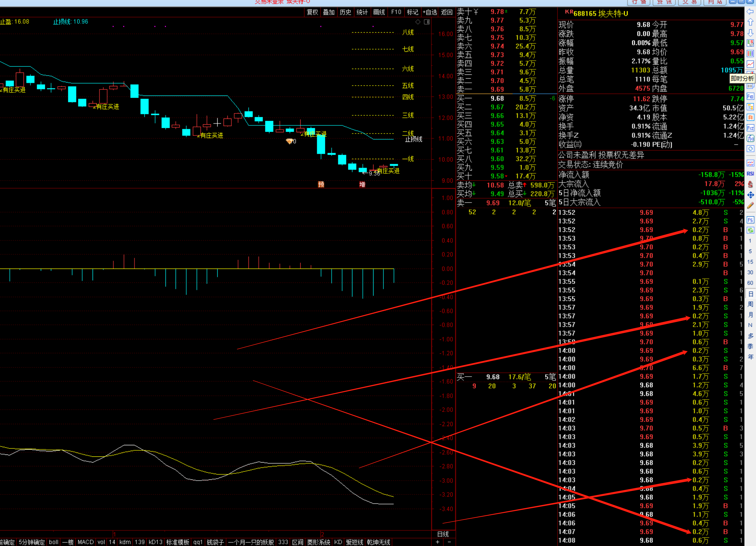Click the back arrow icon in right sidebar
756x546 pixels.
click(750, 12)
